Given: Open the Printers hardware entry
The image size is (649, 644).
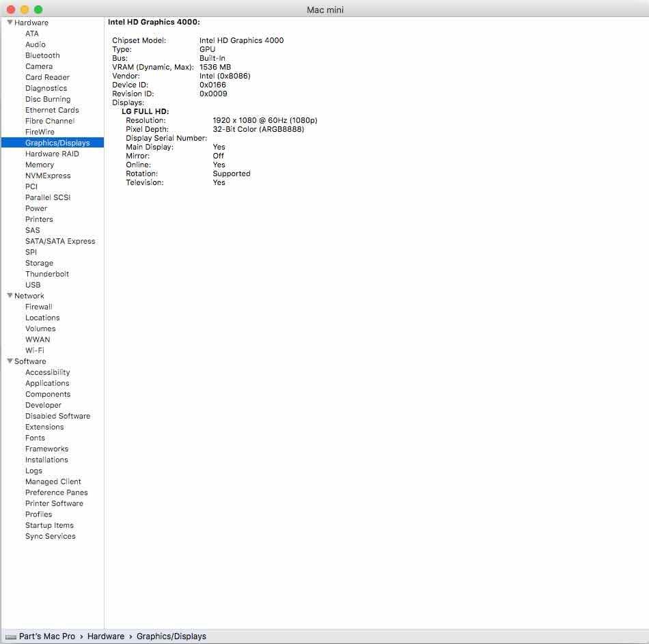Looking at the screenshot, I should (x=39, y=219).
